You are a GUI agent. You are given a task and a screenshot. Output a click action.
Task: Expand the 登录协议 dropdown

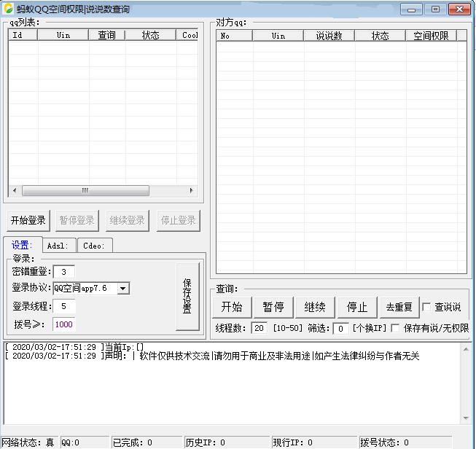coord(123,288)
